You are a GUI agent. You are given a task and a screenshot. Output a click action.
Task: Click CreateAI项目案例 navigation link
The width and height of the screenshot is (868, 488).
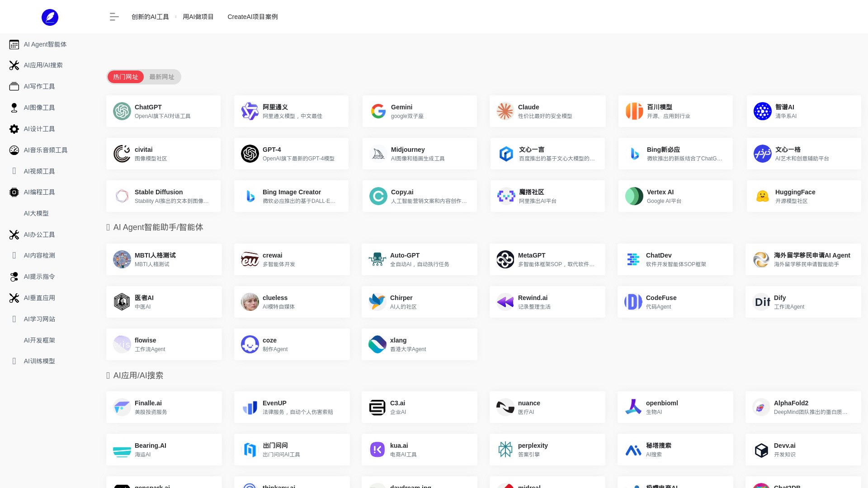(252, 17)
